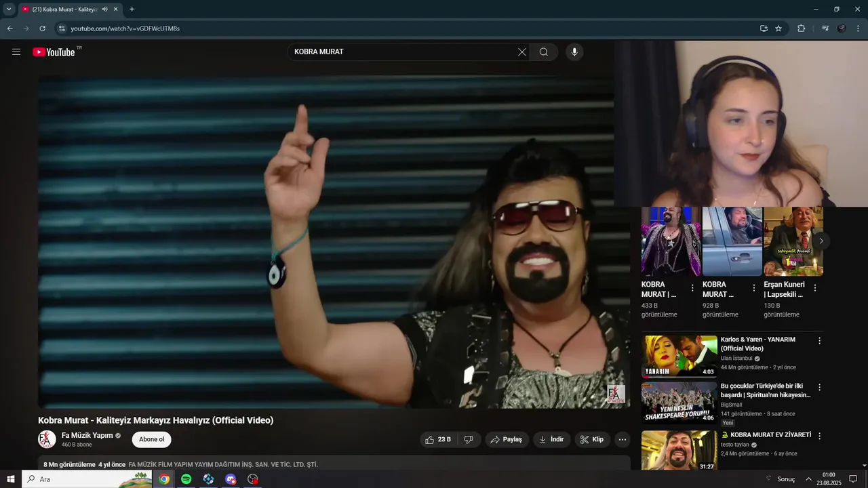Click the main video player
The width and height of the screenshot is (868, 488).
334,241
